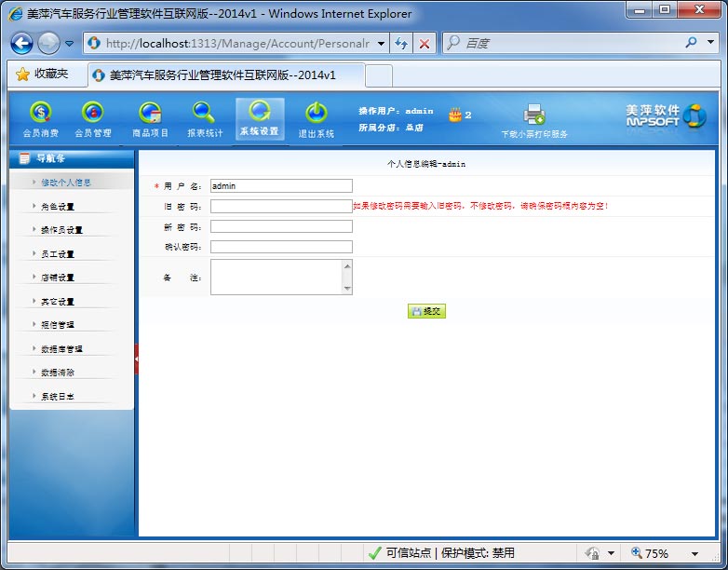Open the zoom level 75% dropdown
The width and height of the screenshot is (728, 570).
(x=694, y=553)
